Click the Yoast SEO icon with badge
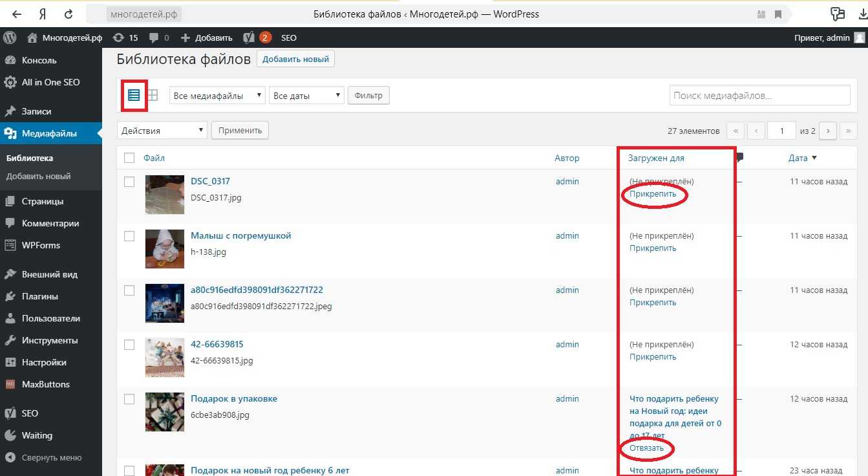 click(x=257, y=38)
